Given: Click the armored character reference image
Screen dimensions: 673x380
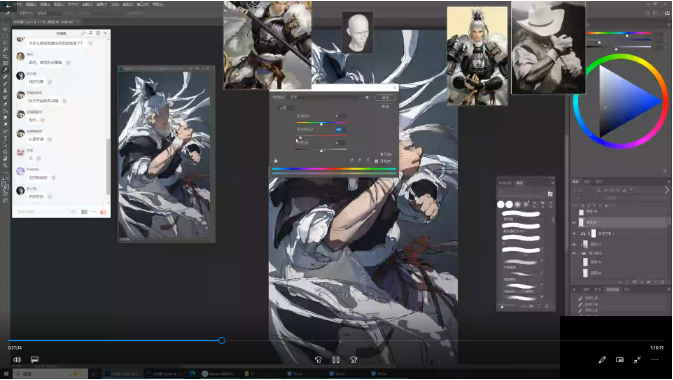Looking at the screenshot, I should coord(477,56).
